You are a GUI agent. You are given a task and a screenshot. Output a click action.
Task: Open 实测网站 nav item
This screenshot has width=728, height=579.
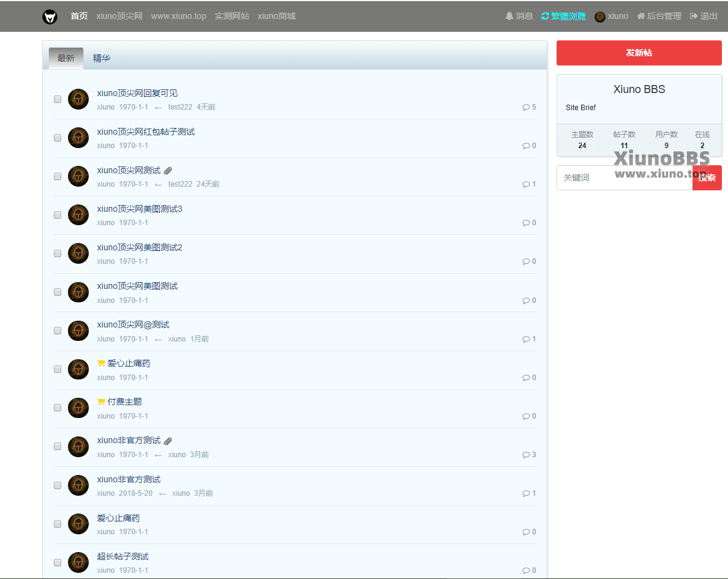click(231, 17)
